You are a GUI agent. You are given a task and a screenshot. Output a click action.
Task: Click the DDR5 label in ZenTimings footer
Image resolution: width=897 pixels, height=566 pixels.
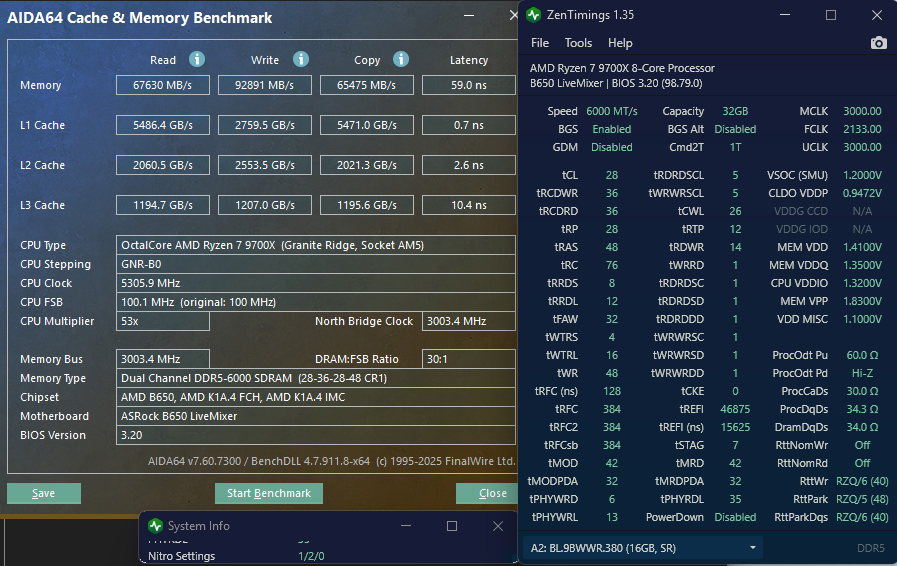(x=871, y=548)
